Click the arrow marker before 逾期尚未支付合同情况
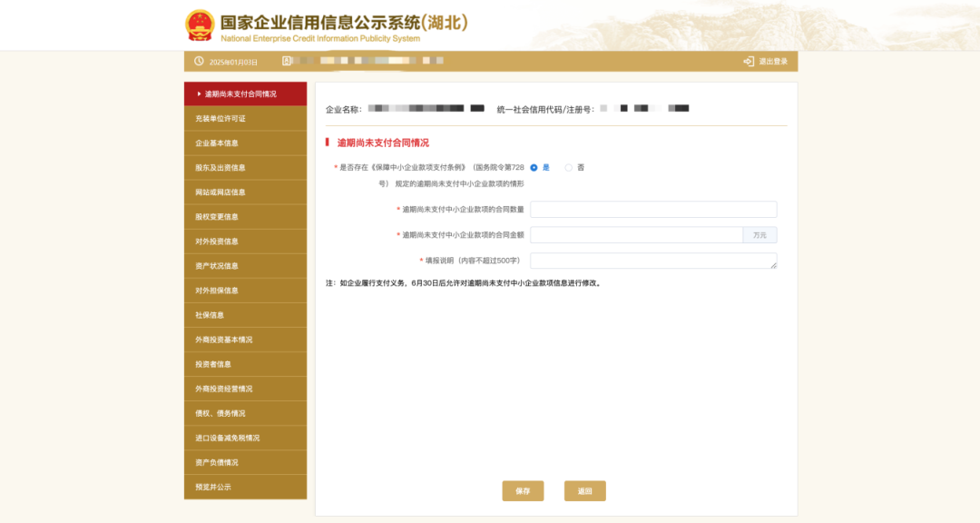Image resolution: width=980 pixels, height=523 pixels. click(199, 94)
